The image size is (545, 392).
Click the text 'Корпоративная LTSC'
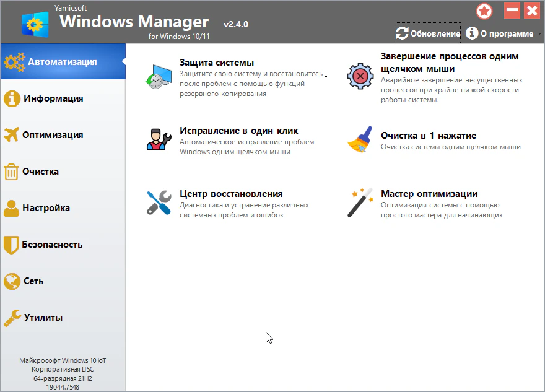(x=63, y=370)
